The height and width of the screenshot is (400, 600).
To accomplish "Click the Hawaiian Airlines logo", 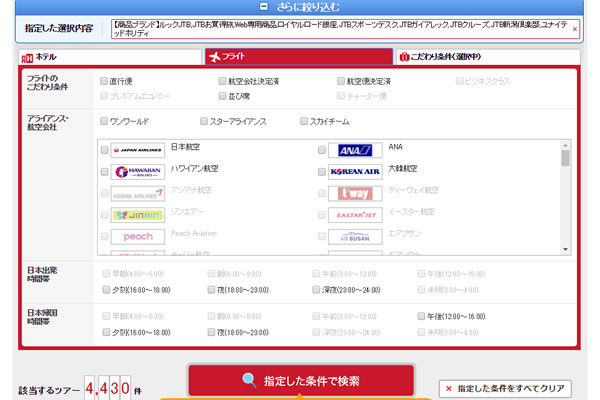I will (138, 172).
